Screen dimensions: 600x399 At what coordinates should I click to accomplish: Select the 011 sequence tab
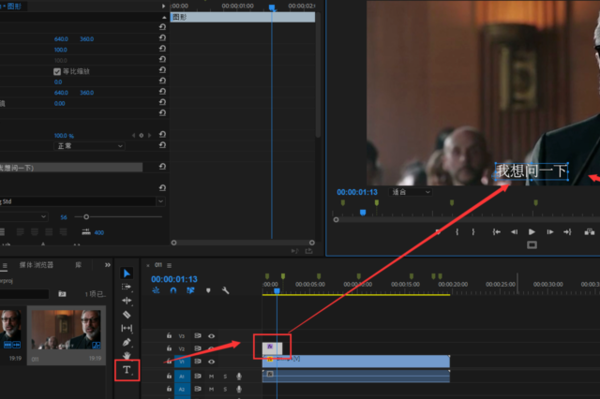[158, 265]
